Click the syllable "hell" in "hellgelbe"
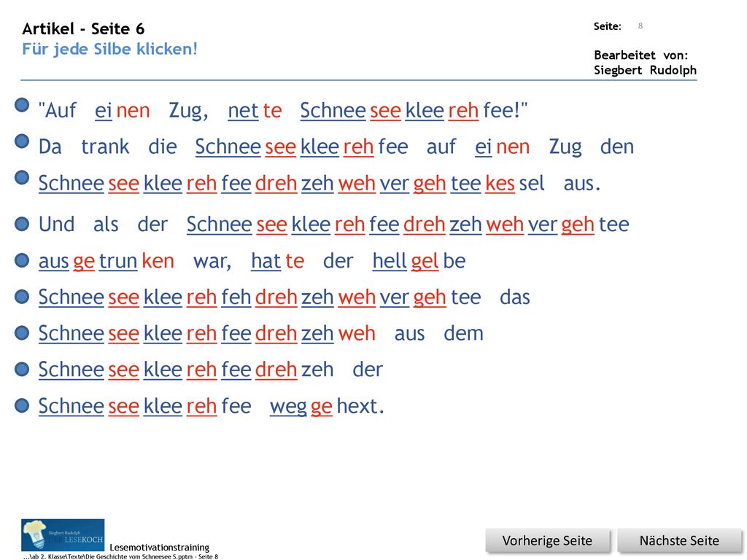This screenshot has height=560, width=747. tap(390, 261)
